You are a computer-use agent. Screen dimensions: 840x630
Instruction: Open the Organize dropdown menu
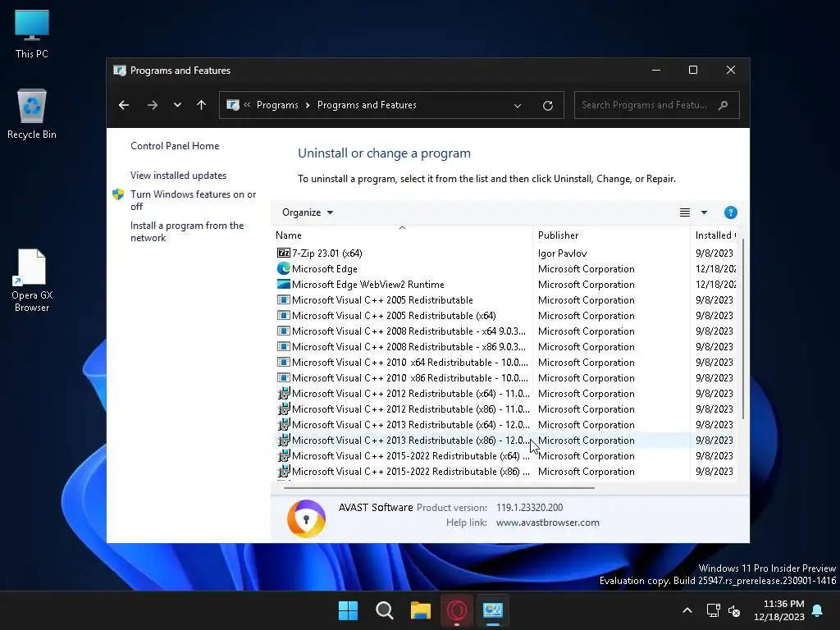pos(308,212)
